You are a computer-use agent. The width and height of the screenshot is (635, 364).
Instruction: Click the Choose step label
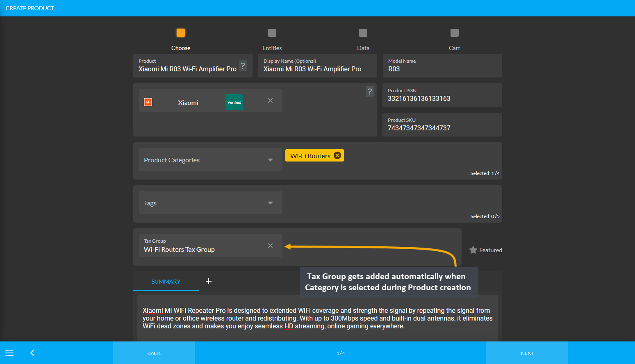(181, 48)
